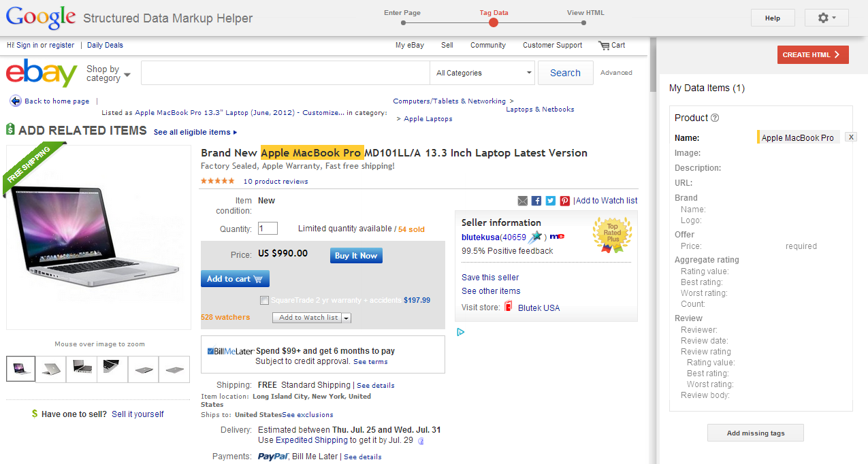Image resolution: width=868 pixels, height=464 pixels.
Task: Select the second laptop thumbnail below the photo
Action: pos(50,369)
